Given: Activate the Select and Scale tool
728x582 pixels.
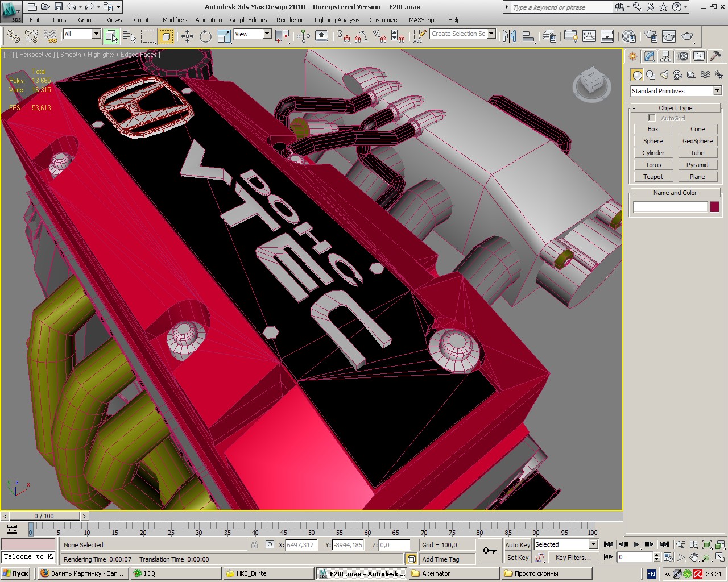Looking at the screenshot, I should click(x=224, y=36).
